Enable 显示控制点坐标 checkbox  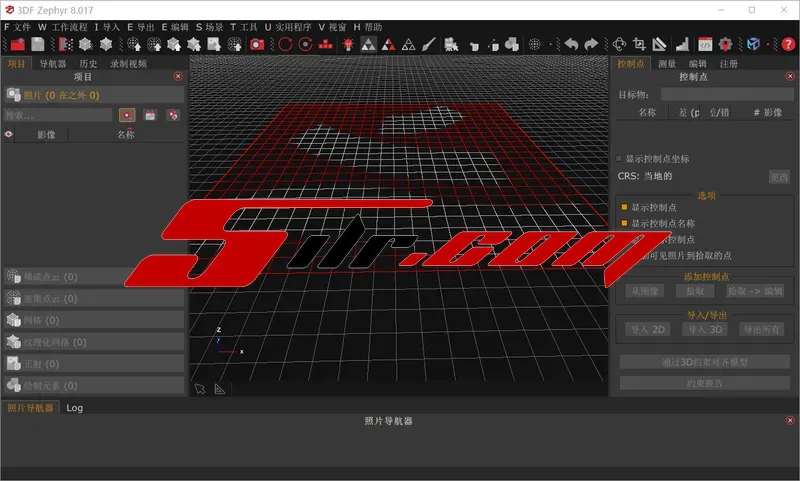619,159
